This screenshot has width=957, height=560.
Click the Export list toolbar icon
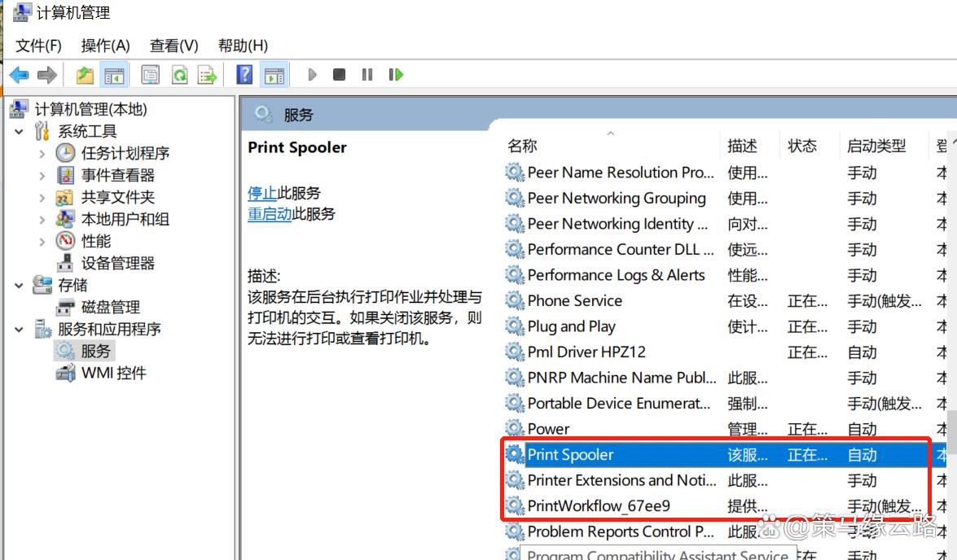click(x=208, y=75)
